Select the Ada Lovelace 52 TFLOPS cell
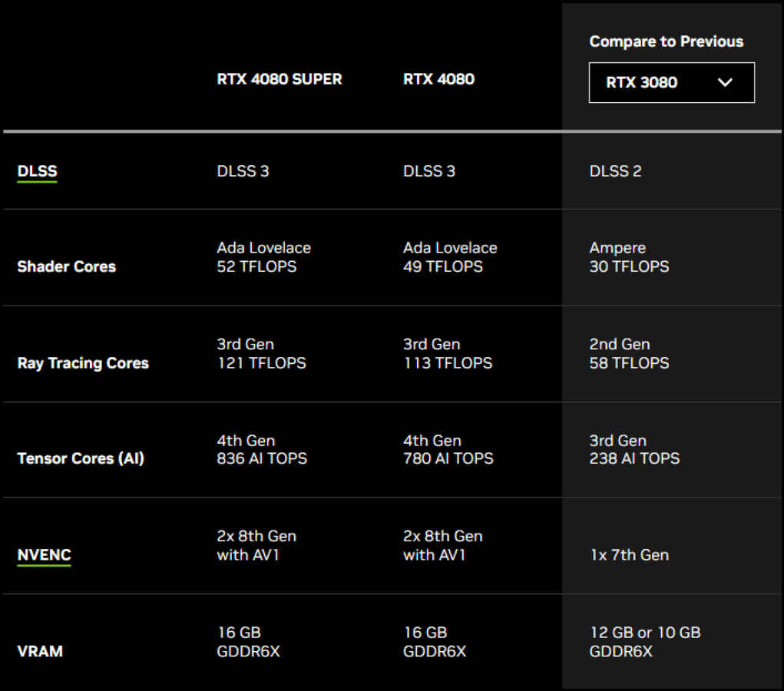 (x=263, y=257)
